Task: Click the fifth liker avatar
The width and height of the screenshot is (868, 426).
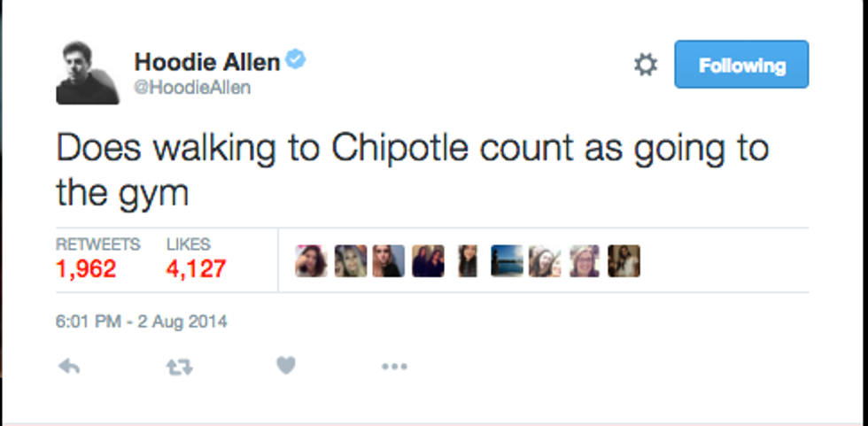Action: tap(467, 261)
